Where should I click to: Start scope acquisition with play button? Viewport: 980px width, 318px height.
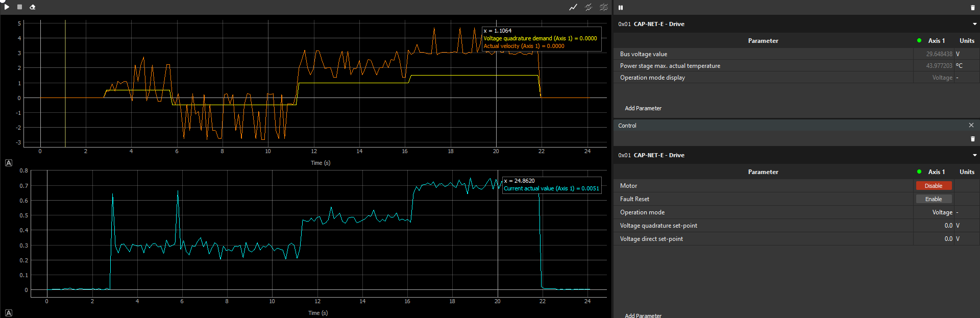click(7, 7)
